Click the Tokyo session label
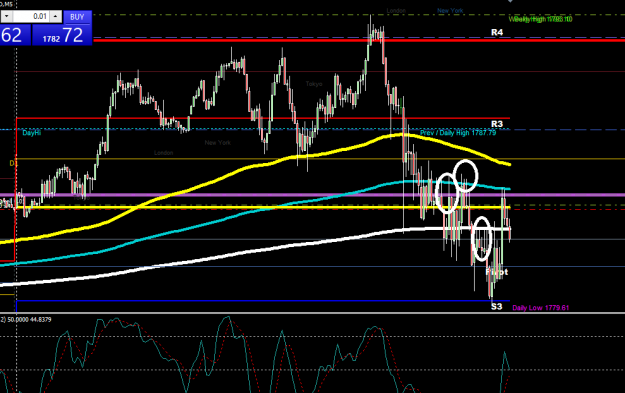The height and width of the screenshot is (393, 625). click(x=314, y=84)
